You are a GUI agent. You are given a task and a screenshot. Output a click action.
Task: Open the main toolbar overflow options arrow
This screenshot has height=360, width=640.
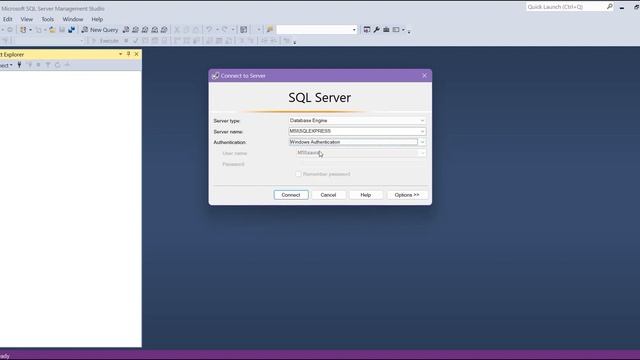coord(409,31)
